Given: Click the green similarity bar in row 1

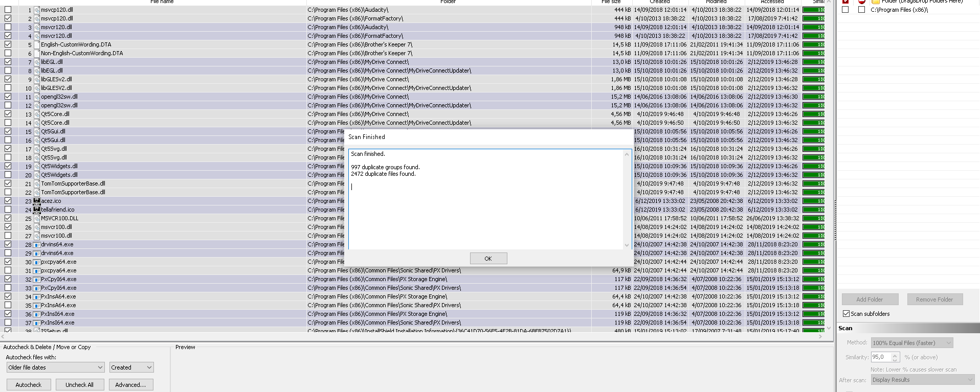Looking at the screenshot, I should 813,10.
